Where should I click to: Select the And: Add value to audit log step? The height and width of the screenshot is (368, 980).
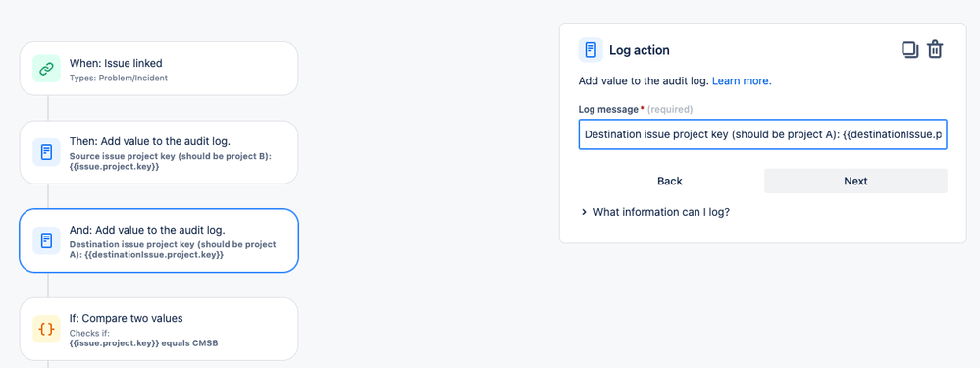(x=159, y=240)
